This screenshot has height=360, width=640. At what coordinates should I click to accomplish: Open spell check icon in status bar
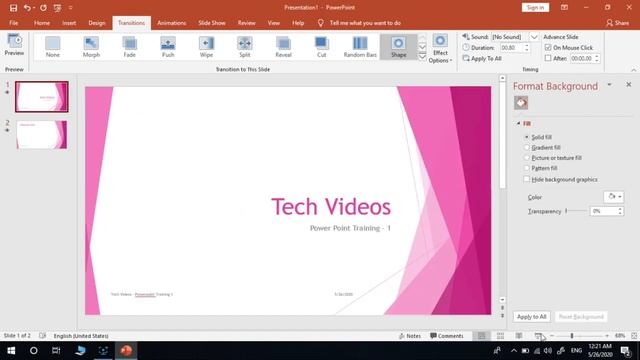click(x=42, y=336)
